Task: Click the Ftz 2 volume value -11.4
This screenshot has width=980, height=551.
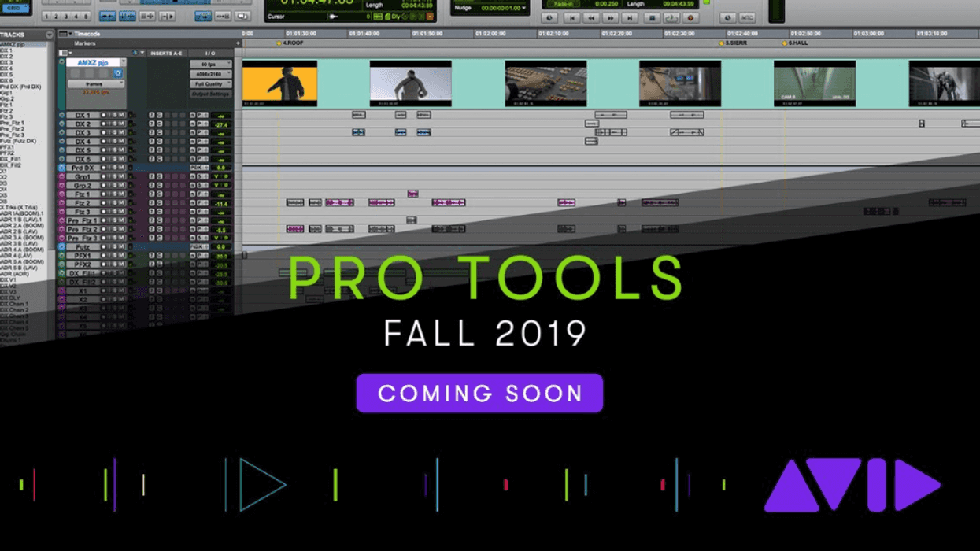Action: click(221, 203)
